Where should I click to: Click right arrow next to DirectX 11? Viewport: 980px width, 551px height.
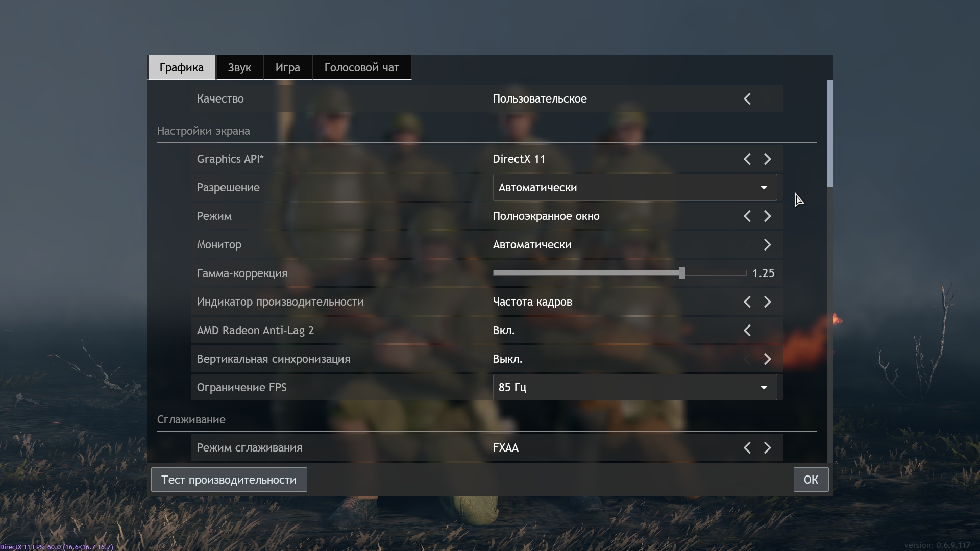click(x=767, y=159)
